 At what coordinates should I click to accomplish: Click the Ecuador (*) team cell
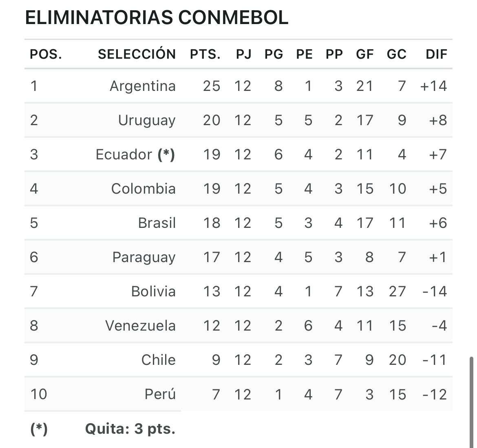click(x=135, y=154)
